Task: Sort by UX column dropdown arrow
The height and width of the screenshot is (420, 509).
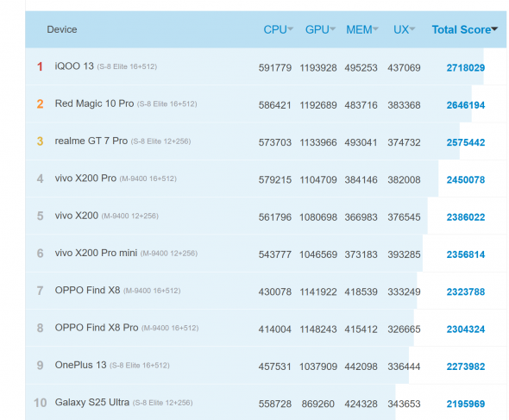Action: [x=412, y=29]
